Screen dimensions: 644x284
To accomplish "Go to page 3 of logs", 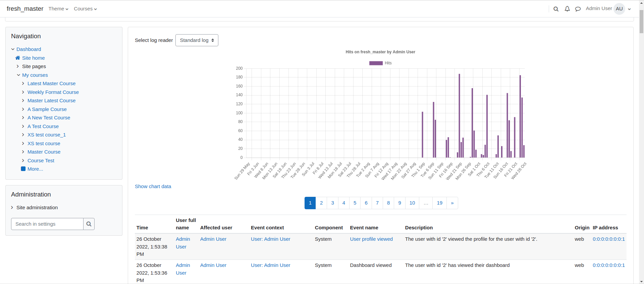I will [x=332, y=203].
